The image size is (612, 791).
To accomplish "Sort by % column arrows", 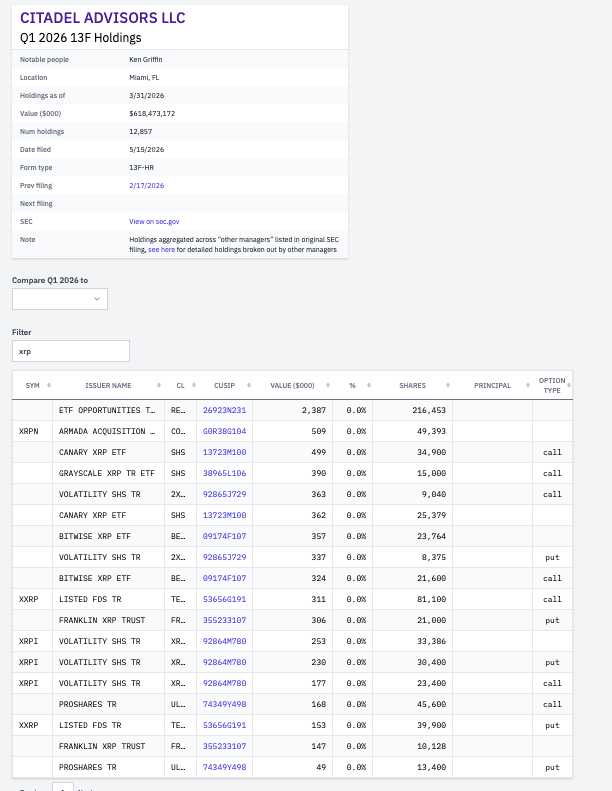I will pyautogui.click(x=369, y=385).
